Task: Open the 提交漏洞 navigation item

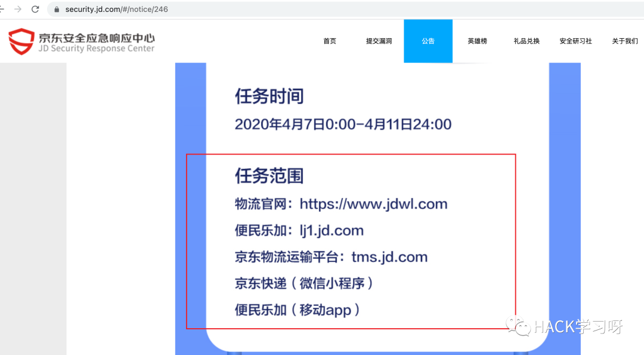Action: (x=379, y=41)
